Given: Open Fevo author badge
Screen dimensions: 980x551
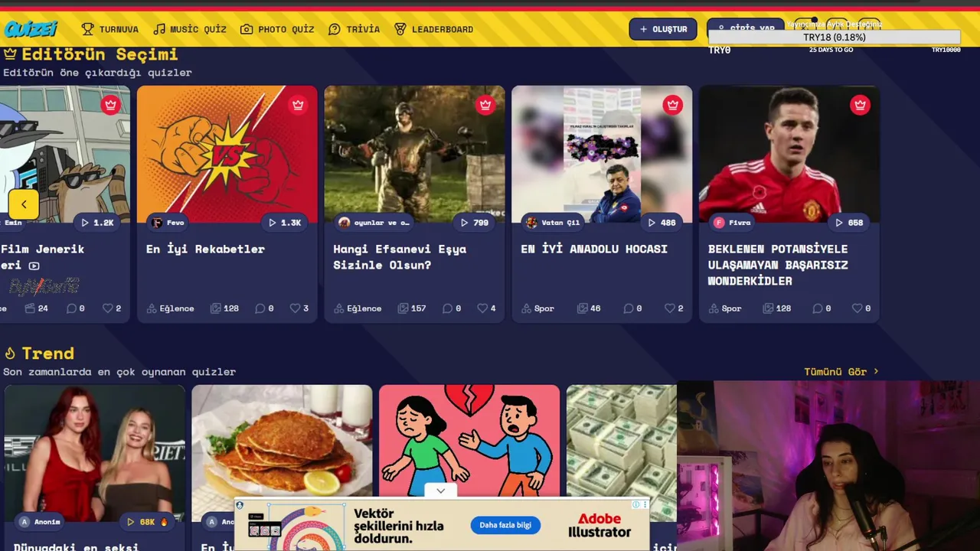Looking at the screenshot, I should [x=168, y=223].
